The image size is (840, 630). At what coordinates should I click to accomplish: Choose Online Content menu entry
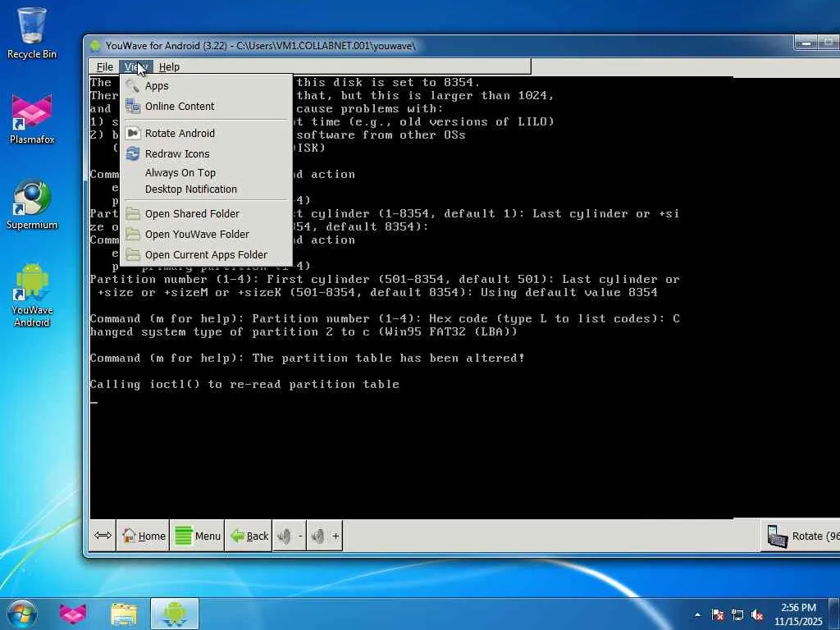click(x=206, y=106)
